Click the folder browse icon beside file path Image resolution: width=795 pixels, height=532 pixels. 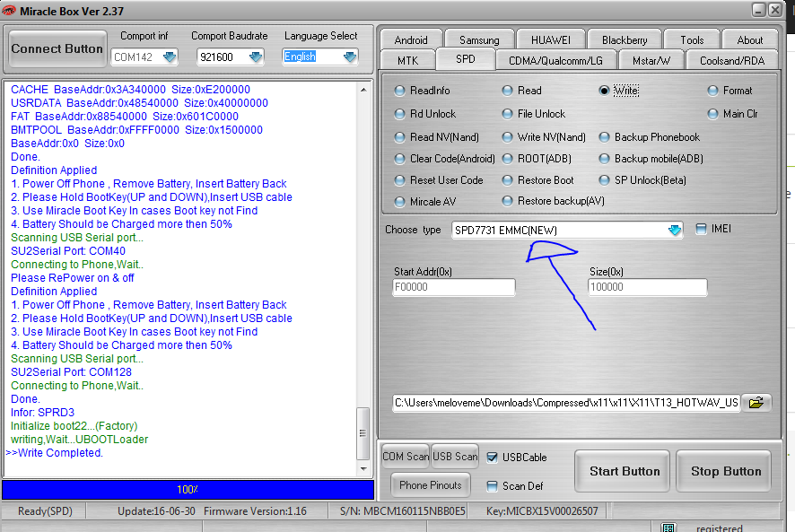pos(756,403)
